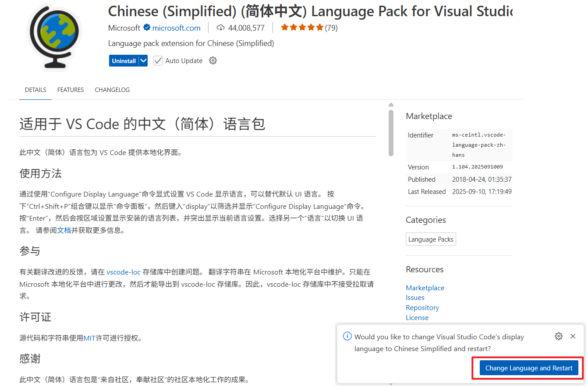Click the Last Released date 2025-09-10, 17:19:49
The height and width of the screenshot is (387, 588).
point(482,191)
